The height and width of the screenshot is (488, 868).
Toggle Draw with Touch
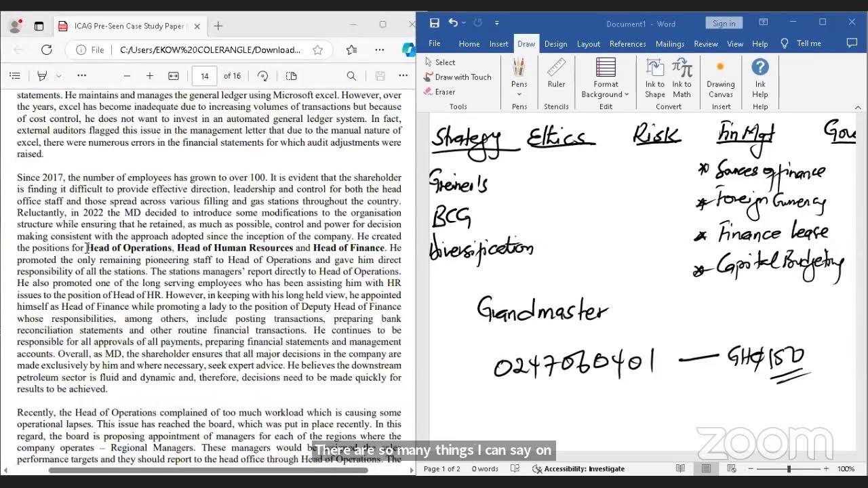(x=457, y=77)
